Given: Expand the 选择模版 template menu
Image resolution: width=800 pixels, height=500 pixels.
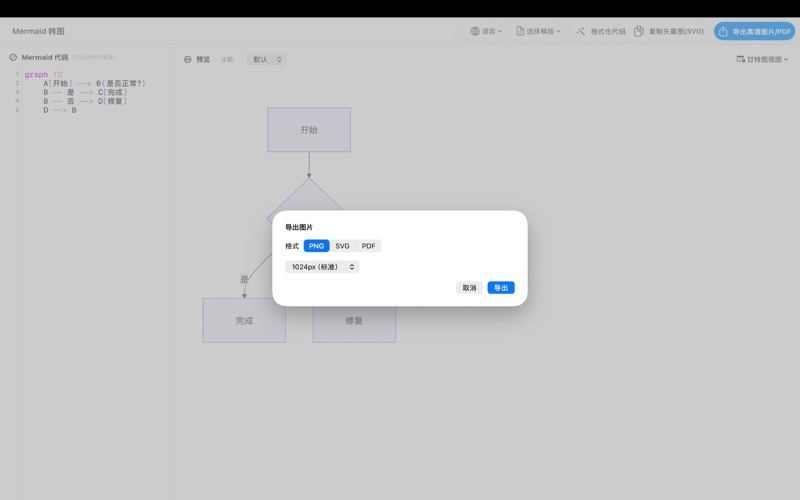Looking at the screenshot, I should point(538,31).
